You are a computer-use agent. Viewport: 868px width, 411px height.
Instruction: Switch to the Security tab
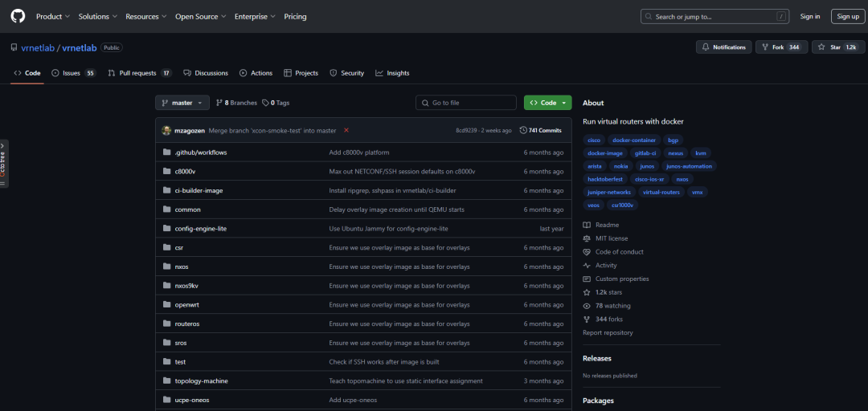coord(346,73)
